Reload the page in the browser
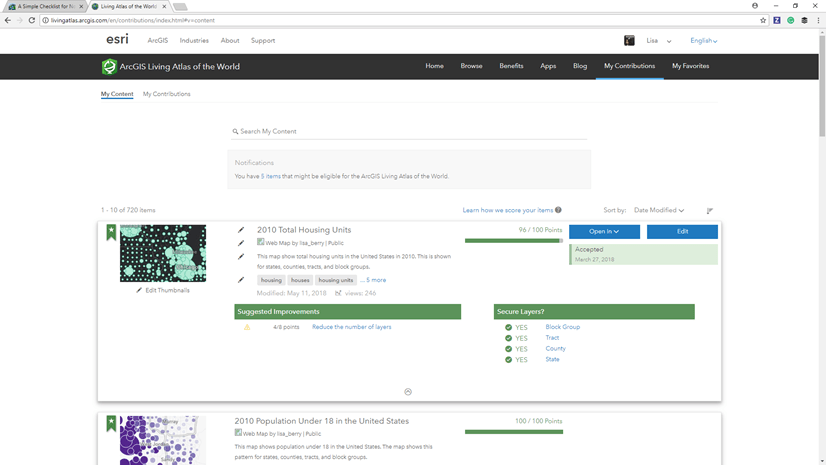Screen dimensions: 826x465 point(32,20)
